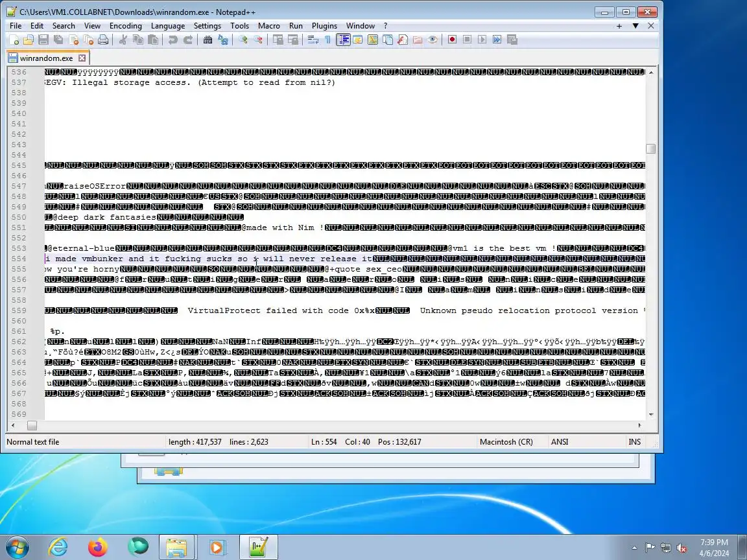Click vertical scrollbar up arrow
Image resolution: width=747 pixels, height=560 pixels.
click(651, 73)
